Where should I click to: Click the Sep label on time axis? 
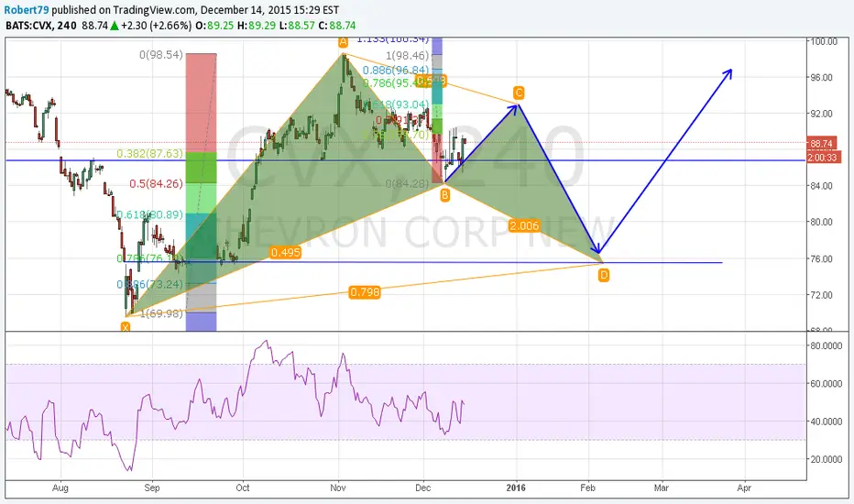pyautogui.click(x=152, y=488)
